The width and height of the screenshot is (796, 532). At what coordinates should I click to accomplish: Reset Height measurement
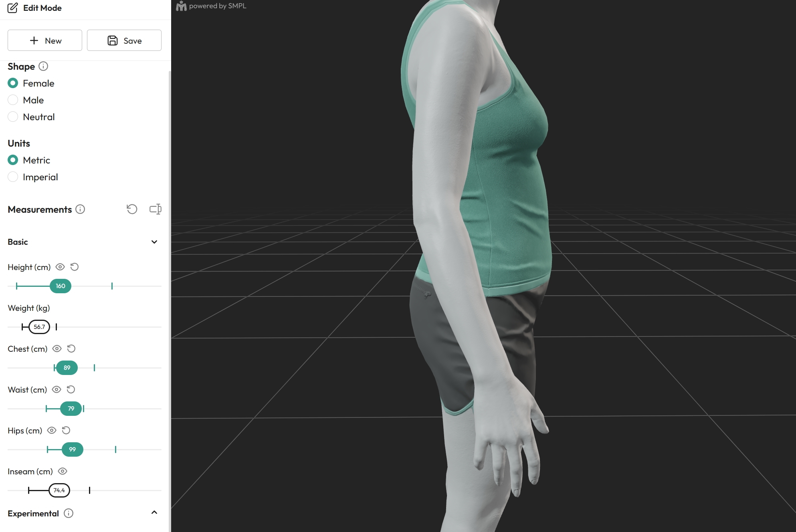click(x=75, y=267)
